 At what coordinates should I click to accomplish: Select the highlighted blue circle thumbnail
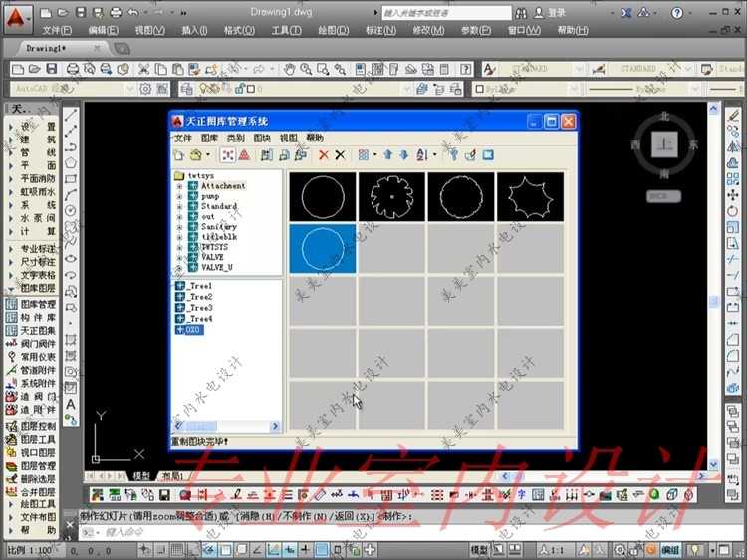(323, 248)
